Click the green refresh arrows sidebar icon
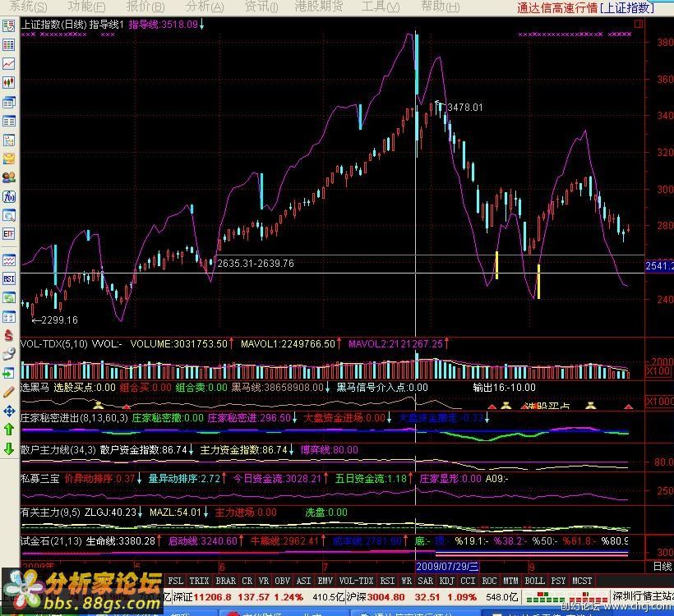The image size is (674, 616). 8,297
